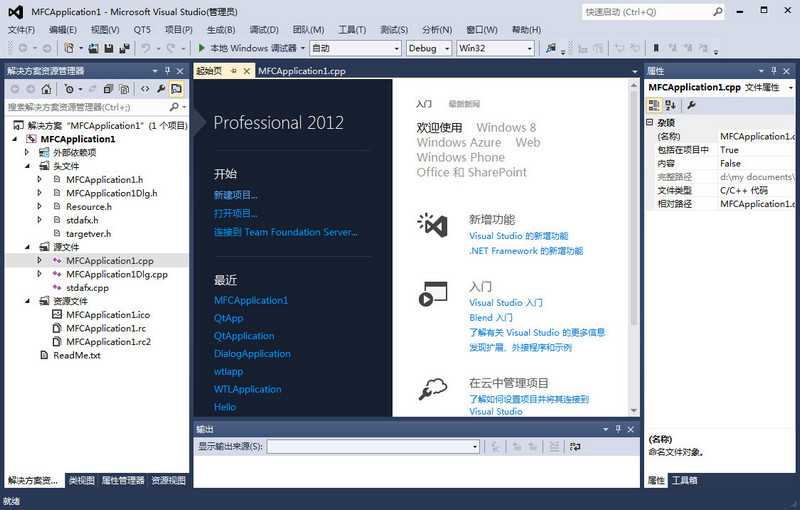Click the Blend getting started link

tap(491, 318)
